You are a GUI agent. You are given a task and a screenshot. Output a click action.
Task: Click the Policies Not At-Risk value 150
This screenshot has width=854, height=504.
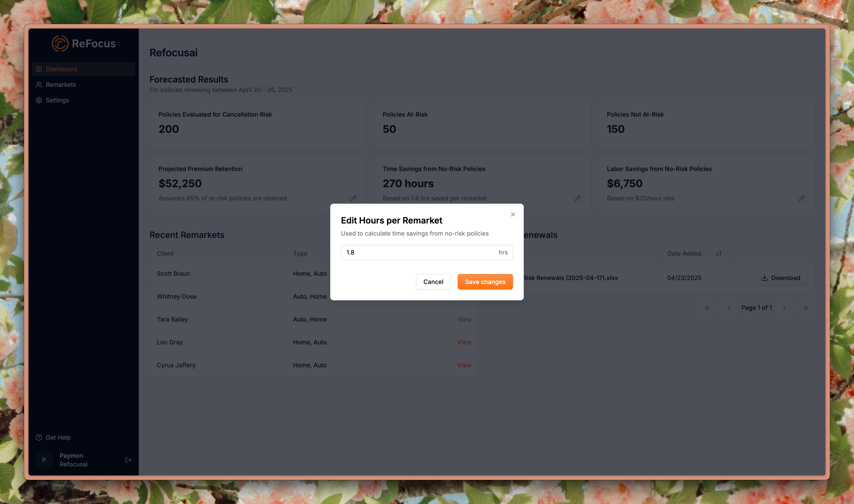coord(615,129)
